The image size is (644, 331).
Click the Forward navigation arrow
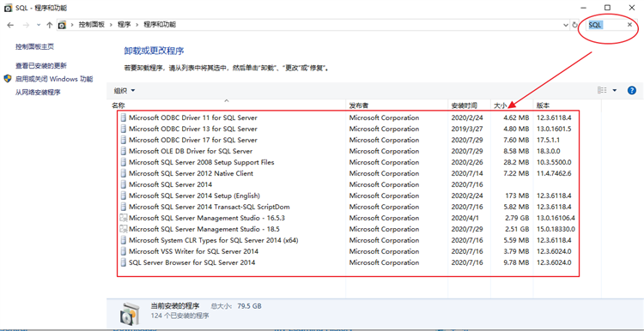click(x=26, y=25)
